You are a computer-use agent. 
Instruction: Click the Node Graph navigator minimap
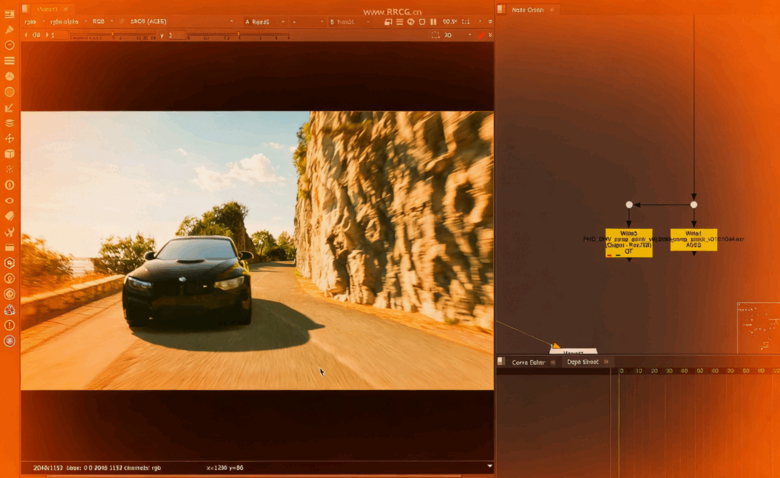pos(758,327)
